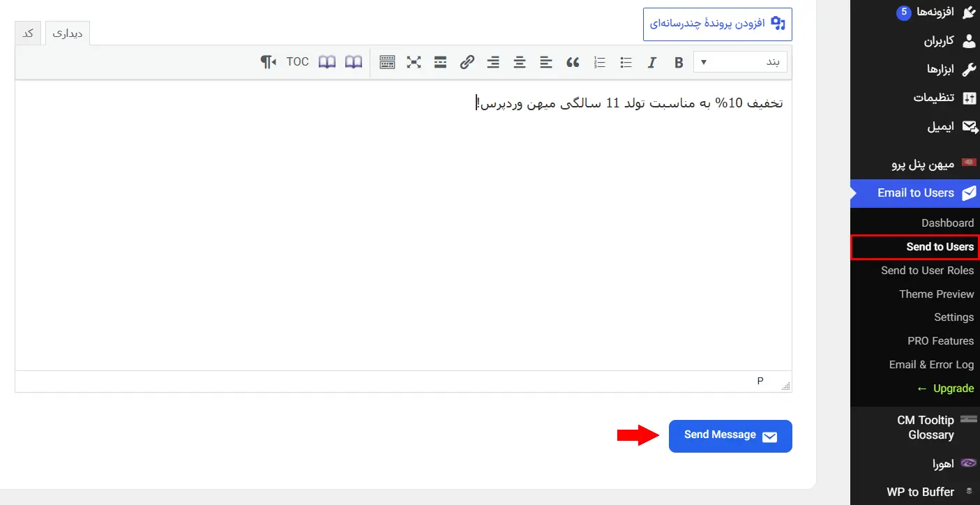Click the افزودن پروندهٔ چندرسانه‌ای media button
This screenshot has height=505, width=980.
click(718, 24)
